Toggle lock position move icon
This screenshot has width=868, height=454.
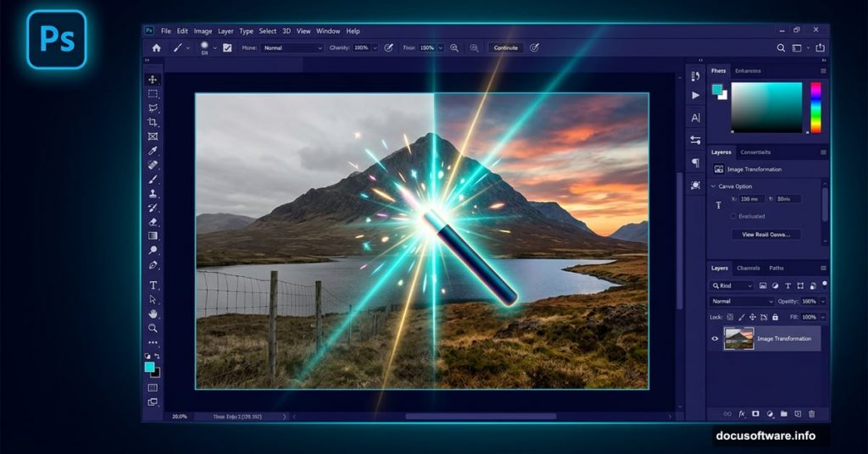click(x=753, y=317)
